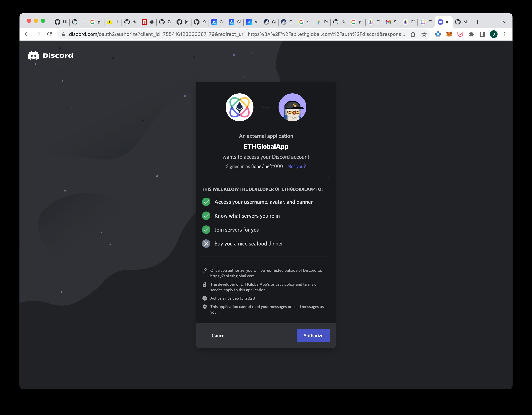Go back with the browser back arrow
532x415 pixels.
pyautogui.click(x=27, y=34)
